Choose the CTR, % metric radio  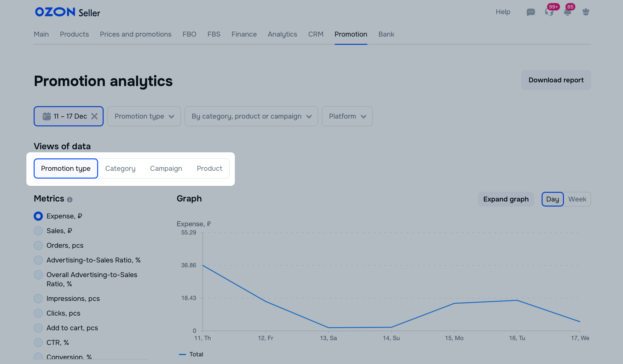(x=38, y=342)
